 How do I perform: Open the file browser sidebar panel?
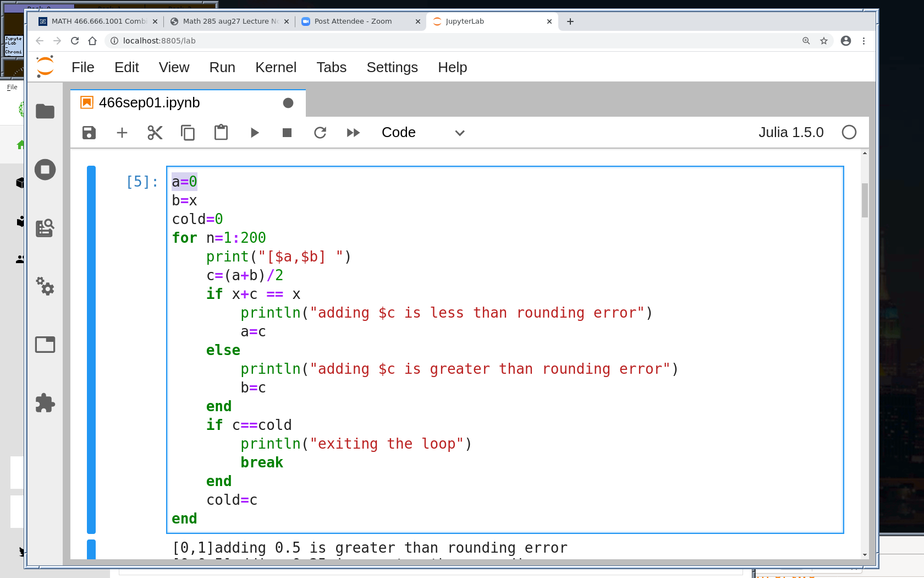click(45, 112)
